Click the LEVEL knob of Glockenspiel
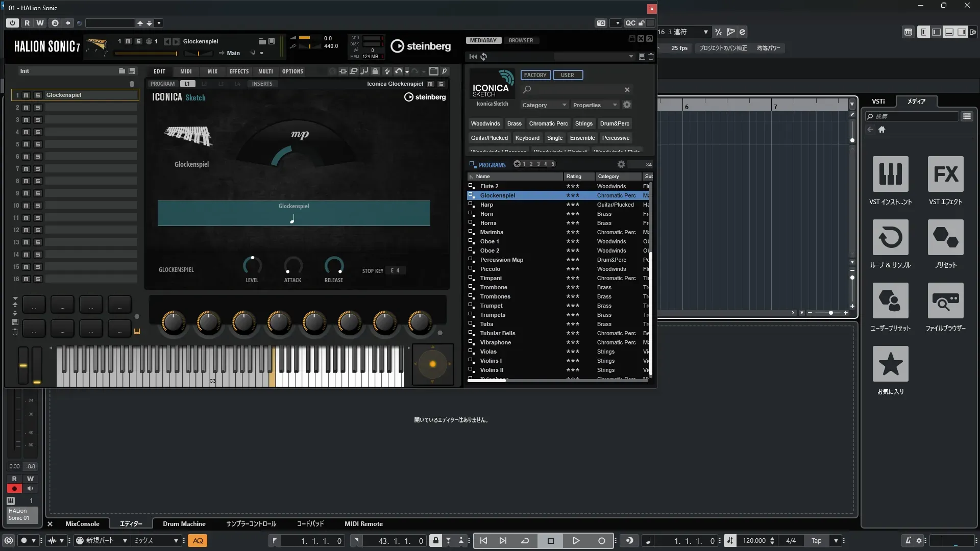The height and width of the screenshot is (551, 980). 252,265
